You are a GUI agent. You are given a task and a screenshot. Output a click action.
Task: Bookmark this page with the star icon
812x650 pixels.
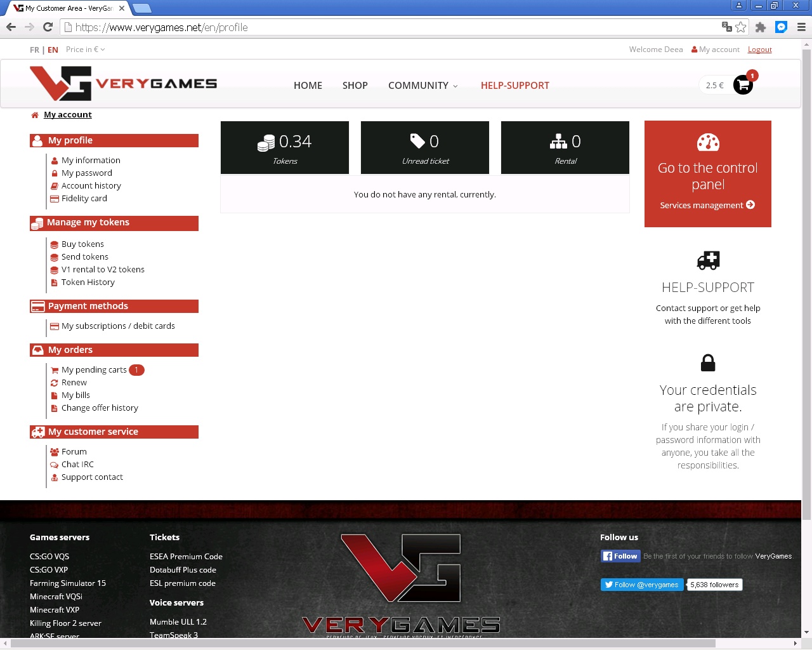tap(740, 27)
